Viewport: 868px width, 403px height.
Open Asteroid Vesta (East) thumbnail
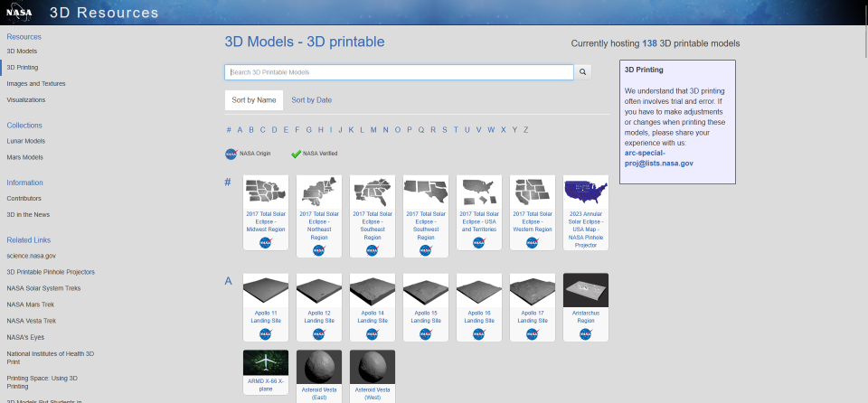click(319, 367)
